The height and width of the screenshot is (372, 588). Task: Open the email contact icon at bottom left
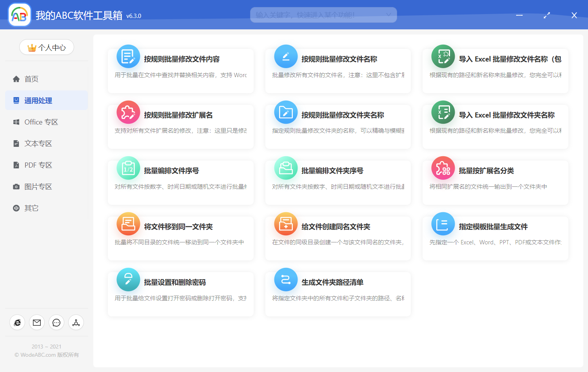coord(37,322)
